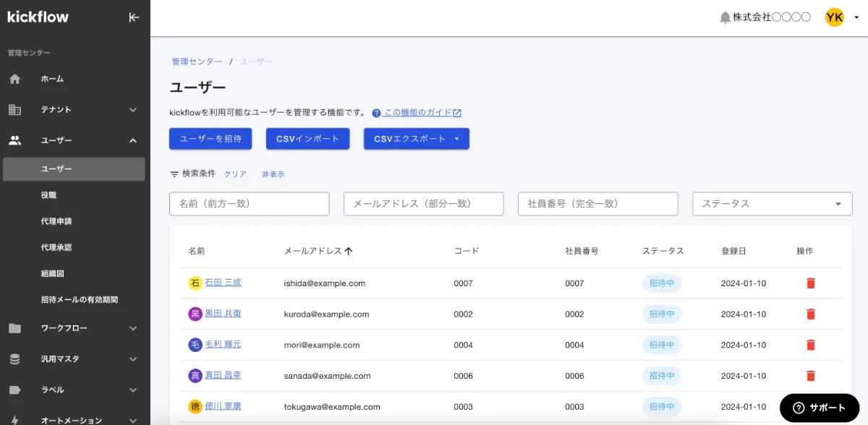
Task: Click the 毛 avatar for 毛利 輝元
Action: [195, 345]
